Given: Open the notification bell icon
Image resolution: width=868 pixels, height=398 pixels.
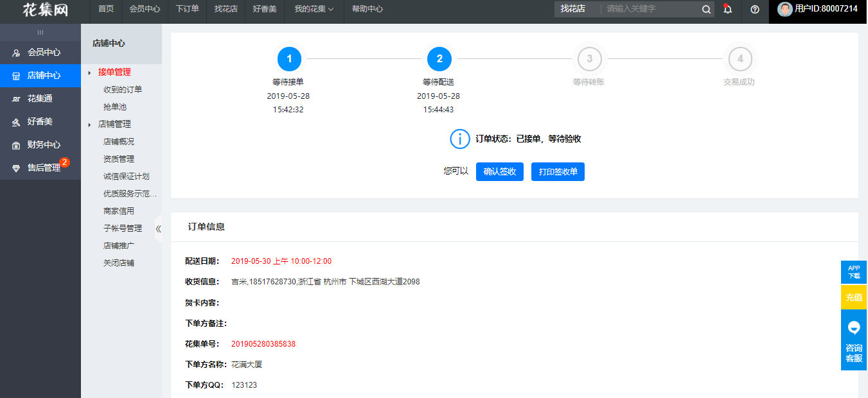Looking at the screenshot, I should click(727, 9).
